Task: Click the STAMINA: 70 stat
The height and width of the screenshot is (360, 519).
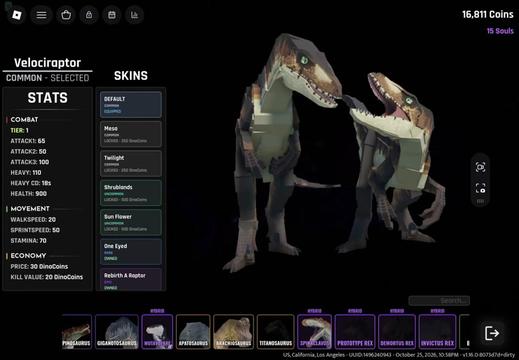Action: tap(28, 241)
